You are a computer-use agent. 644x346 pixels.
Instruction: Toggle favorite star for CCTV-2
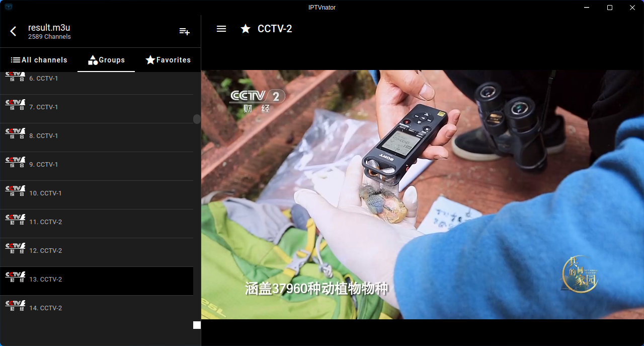[246, 29]
